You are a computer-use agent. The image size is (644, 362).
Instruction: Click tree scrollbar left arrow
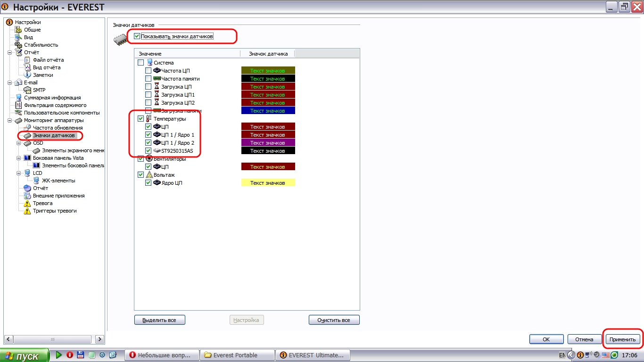(8, 339)
